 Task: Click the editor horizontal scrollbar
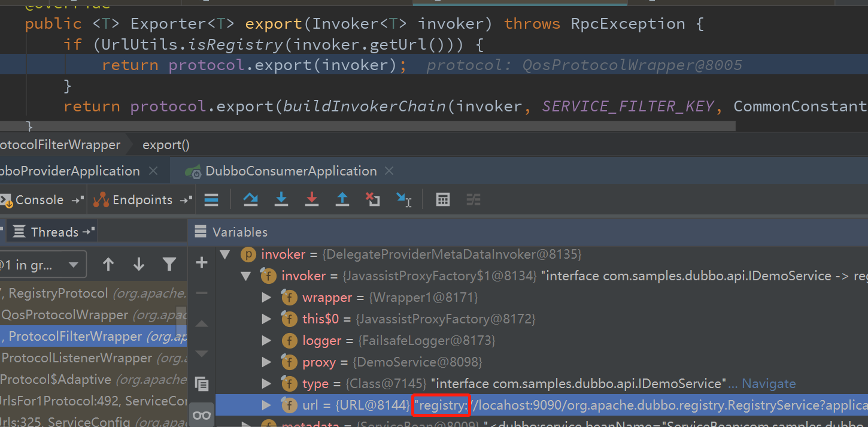tap(368, 126)
